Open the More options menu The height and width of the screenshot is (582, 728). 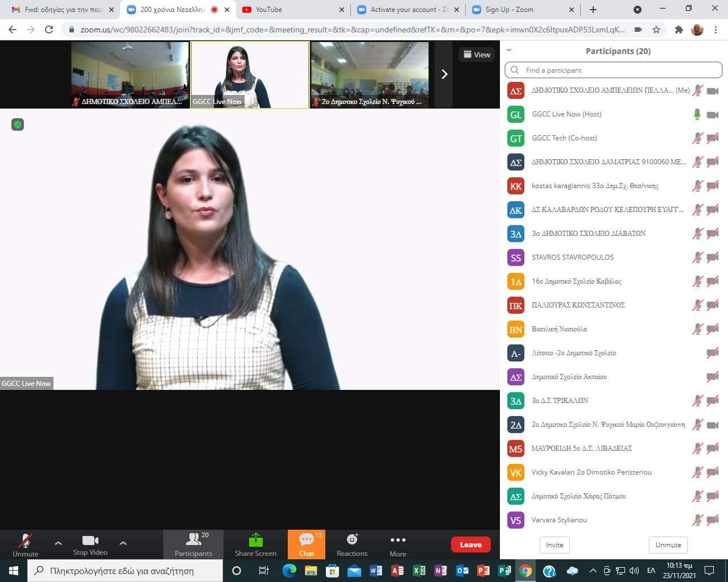tap(398, 544)
